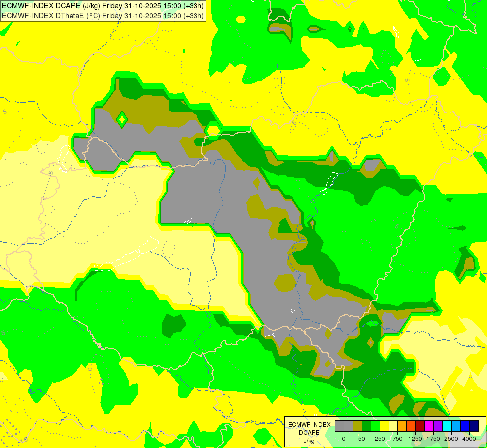
Task: Click the legend value 2500
Action: coord(451,439)
